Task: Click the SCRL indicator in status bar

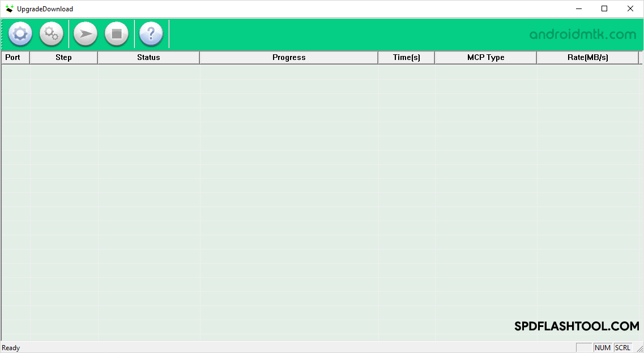Action: click(622, 348)
